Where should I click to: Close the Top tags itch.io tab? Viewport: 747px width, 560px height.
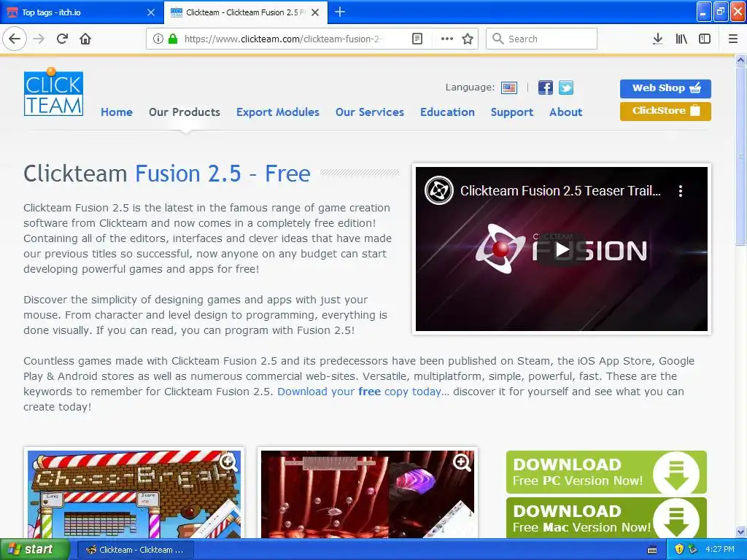(x=151, y=12)
